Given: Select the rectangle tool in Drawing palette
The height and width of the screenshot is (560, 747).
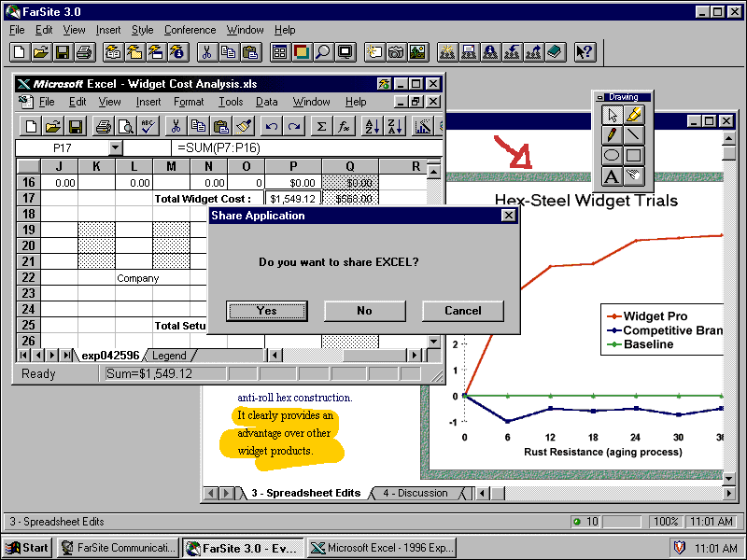Looking at the screenshot, I should [x=634, y=155].
